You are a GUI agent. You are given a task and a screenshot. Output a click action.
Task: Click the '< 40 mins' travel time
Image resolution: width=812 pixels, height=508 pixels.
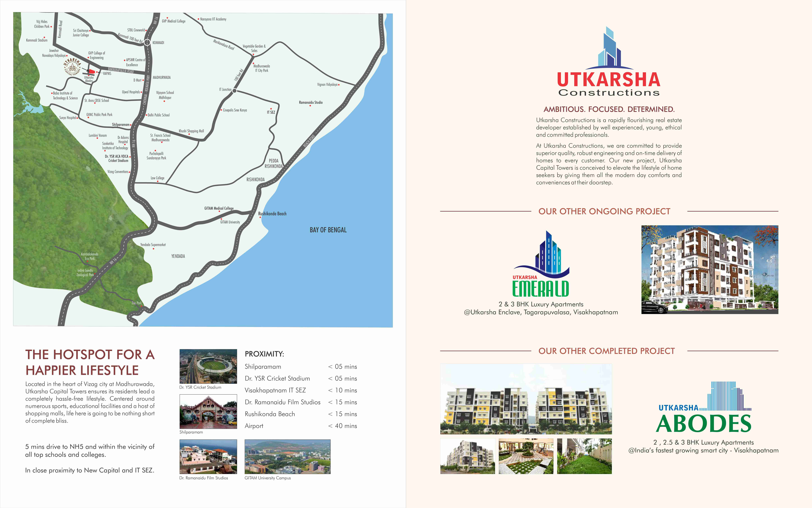(x=343, y=426)
